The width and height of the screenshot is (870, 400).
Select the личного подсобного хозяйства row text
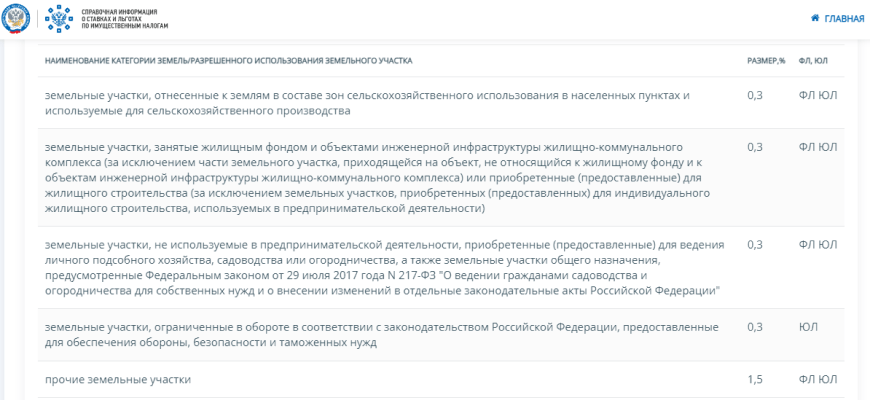point(385,268)
